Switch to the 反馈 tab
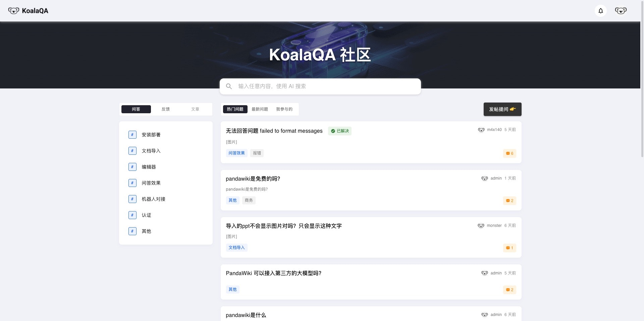This screenshot has height=321, width=644. click(165, 109)
